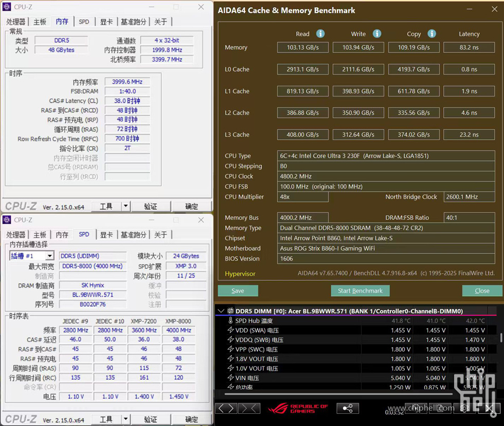Open 显卡 tab in the CPU-Z SPD window

[x=106, y=235]
